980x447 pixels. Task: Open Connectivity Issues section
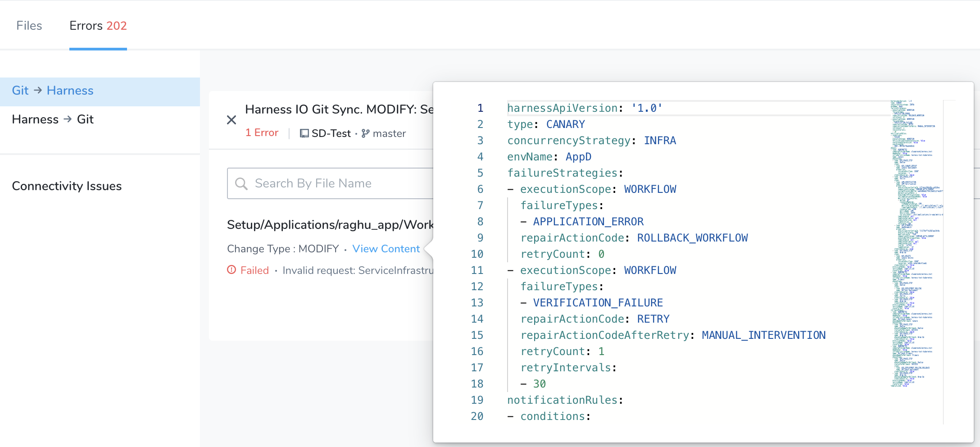(67, 186)
